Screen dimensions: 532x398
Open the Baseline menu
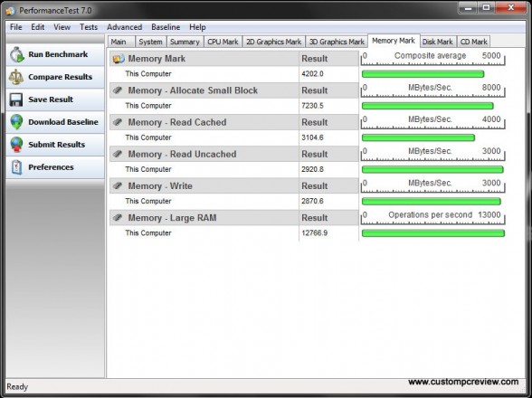166,27
